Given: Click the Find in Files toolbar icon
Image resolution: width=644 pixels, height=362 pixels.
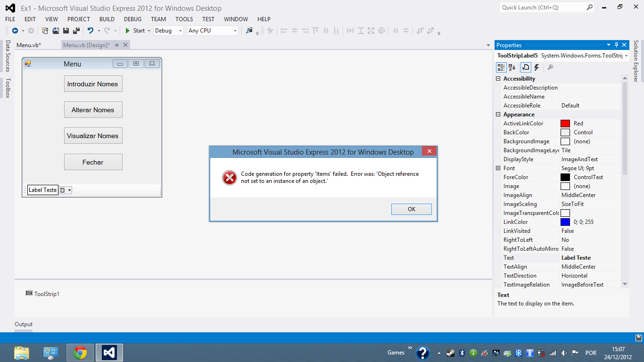Looking at the screenshot, I should click(x=249, y=31).
